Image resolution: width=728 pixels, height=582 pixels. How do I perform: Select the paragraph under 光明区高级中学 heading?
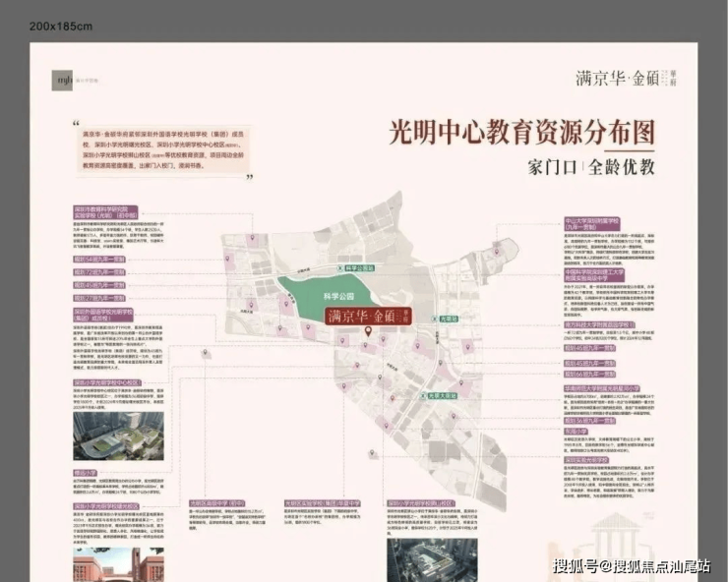tap(227, 520)
